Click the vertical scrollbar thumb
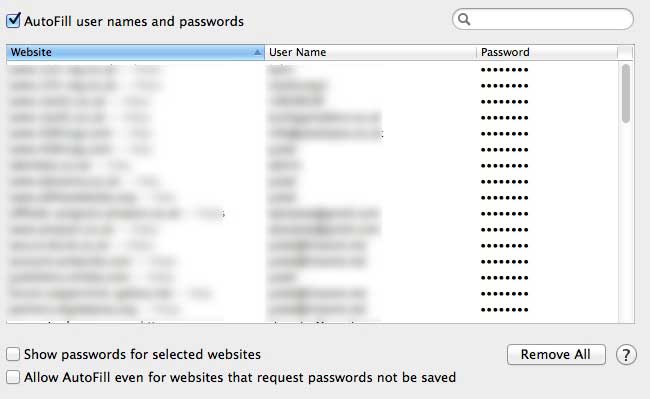Image resolution: width=650 pixels, height=399 pixels. pos(626,93)
